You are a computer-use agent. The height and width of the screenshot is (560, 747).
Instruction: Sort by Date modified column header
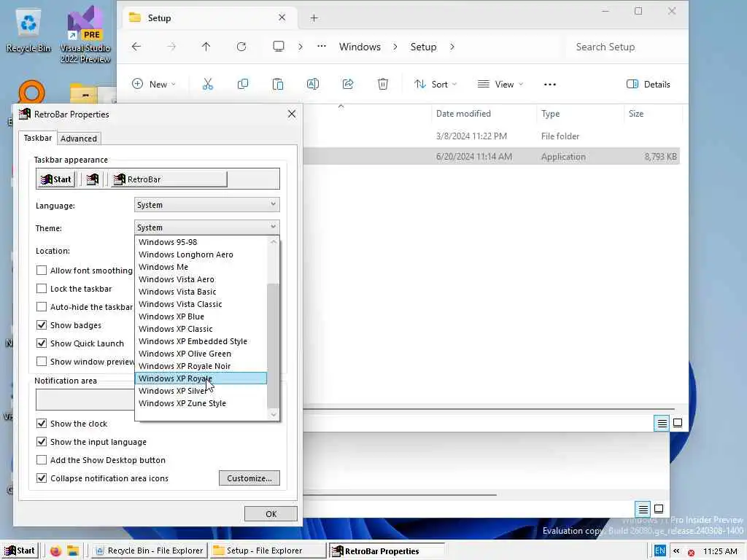tap(463, 113)
